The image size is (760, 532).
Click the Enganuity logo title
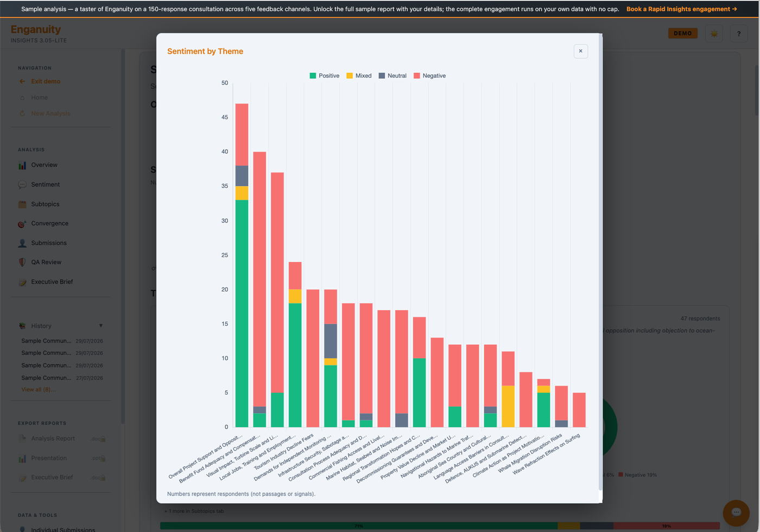coord(36,29)
